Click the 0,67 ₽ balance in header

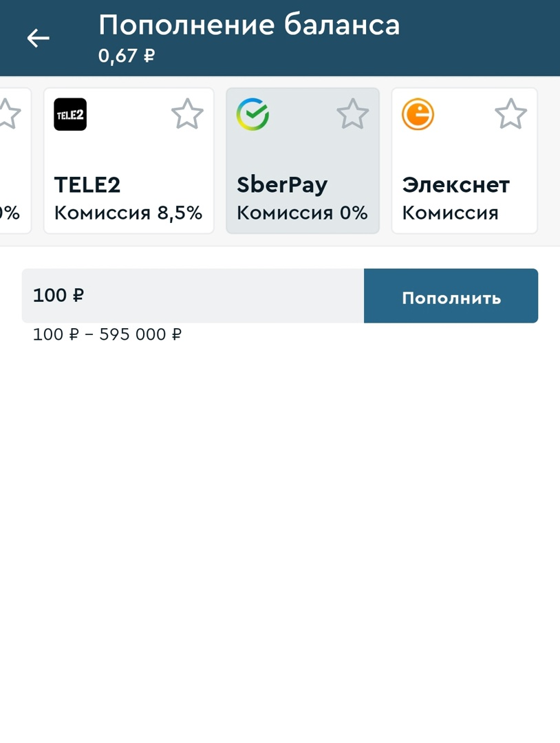coord(127,56)
